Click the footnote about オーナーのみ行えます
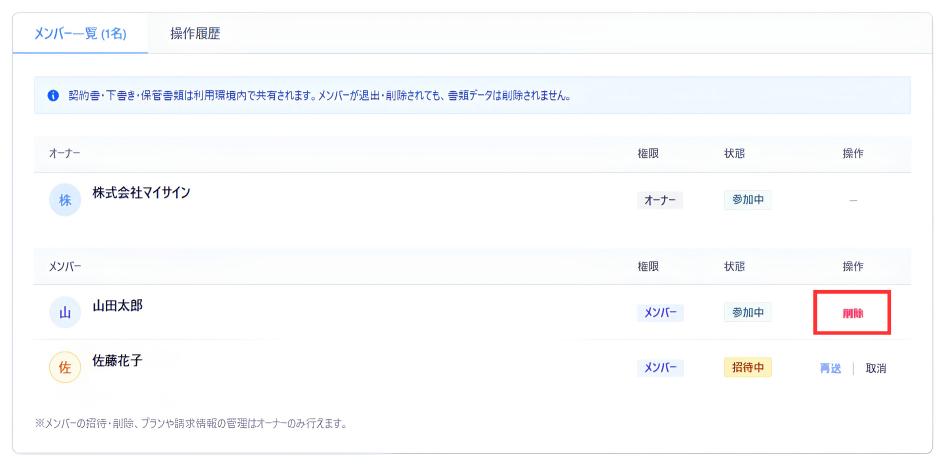This screenshot has width=946, height=466. coord(191,423)
